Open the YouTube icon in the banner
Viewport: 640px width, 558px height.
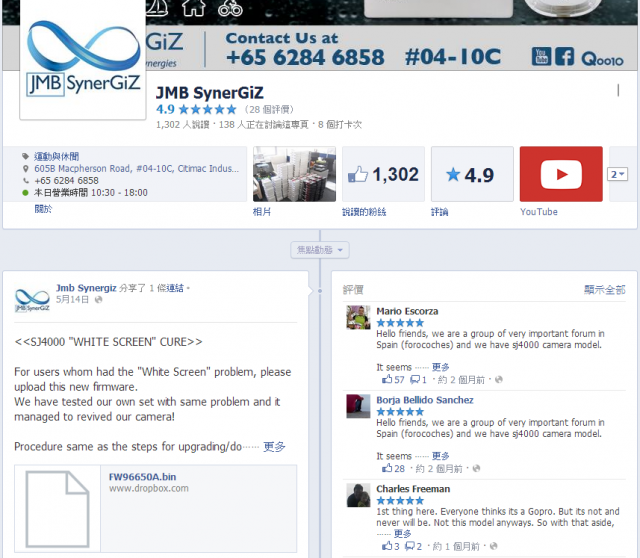(541, 56)
